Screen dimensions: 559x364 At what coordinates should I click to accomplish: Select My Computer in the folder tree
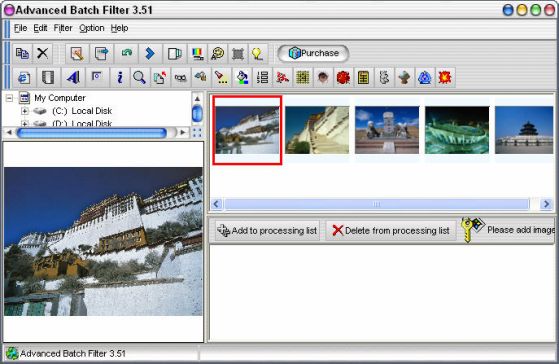[x=60, y=98]
